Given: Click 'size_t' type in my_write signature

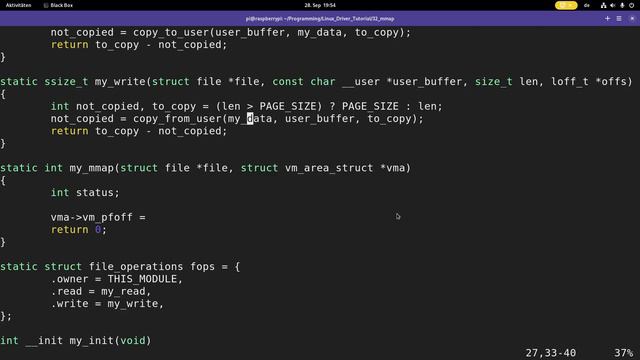Looking at the screenshot, I should [x=493, y=82].
